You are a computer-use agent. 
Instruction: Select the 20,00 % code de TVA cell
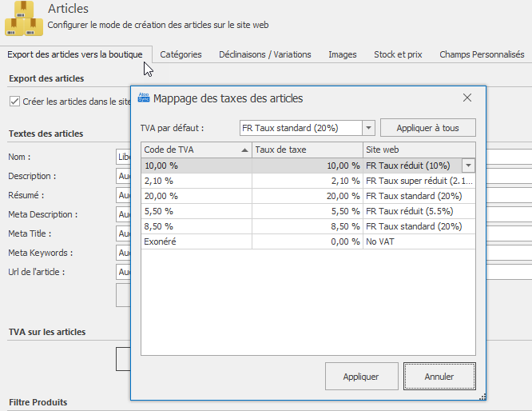pos(197,196)
